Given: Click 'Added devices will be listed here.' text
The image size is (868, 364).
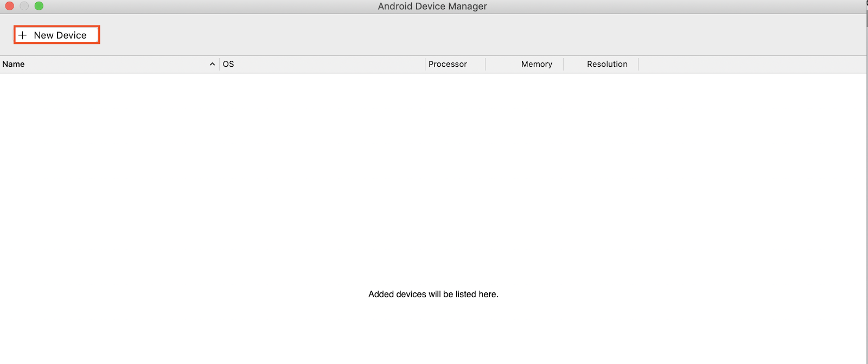Looking at the screenshot, I should click(x=433, y=294).
